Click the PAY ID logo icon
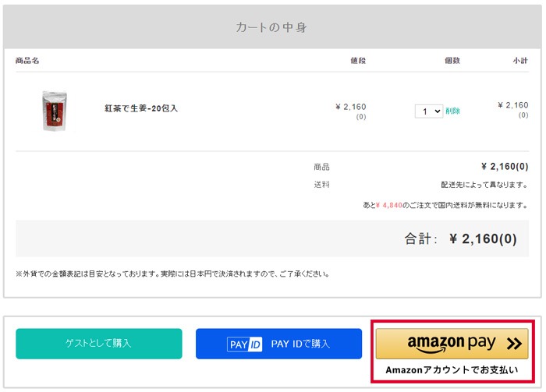 pos(244,344)
